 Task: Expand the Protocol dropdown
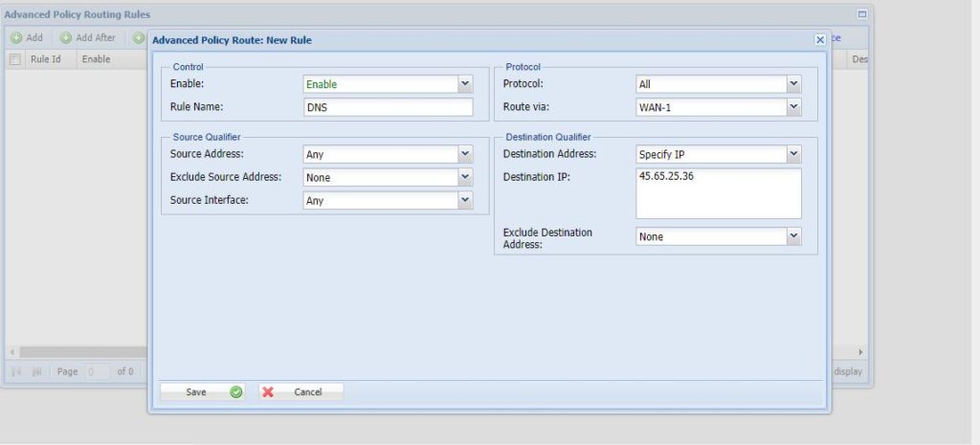tap(793, 84)
